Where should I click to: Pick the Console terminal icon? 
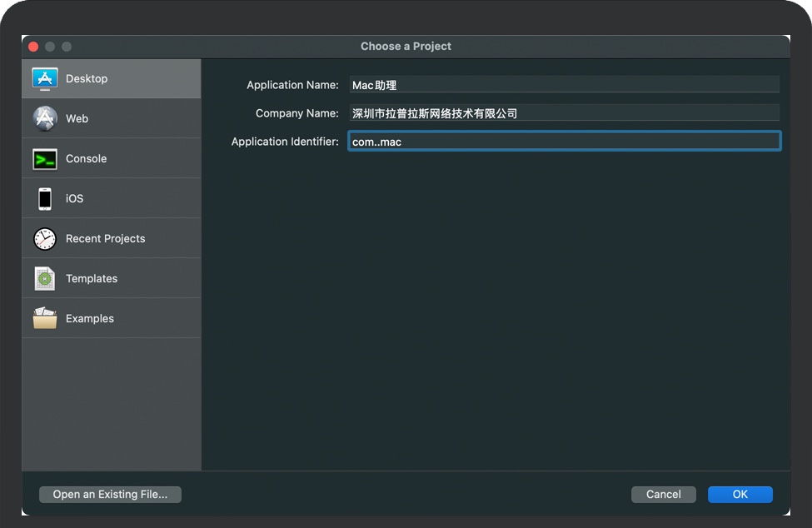[45, 158]
